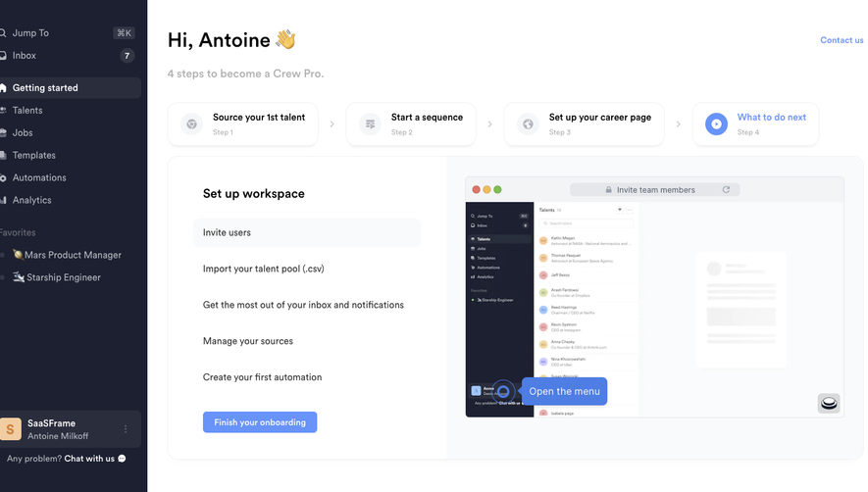
Task: Click Chat with us link
Action: (x=89, y=459)
